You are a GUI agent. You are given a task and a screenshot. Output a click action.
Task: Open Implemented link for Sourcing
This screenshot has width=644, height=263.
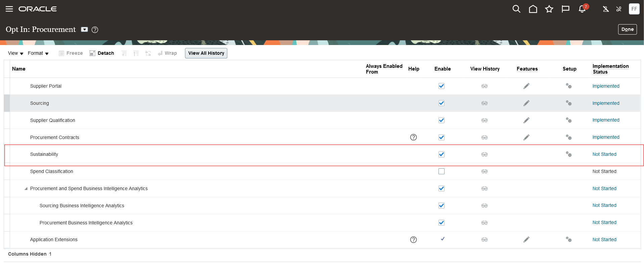606,103
